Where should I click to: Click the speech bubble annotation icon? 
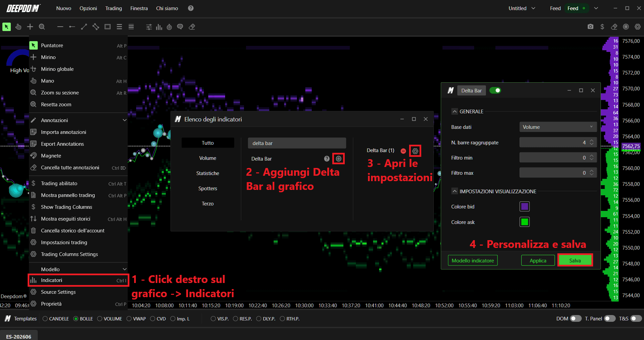coord(180,27)
